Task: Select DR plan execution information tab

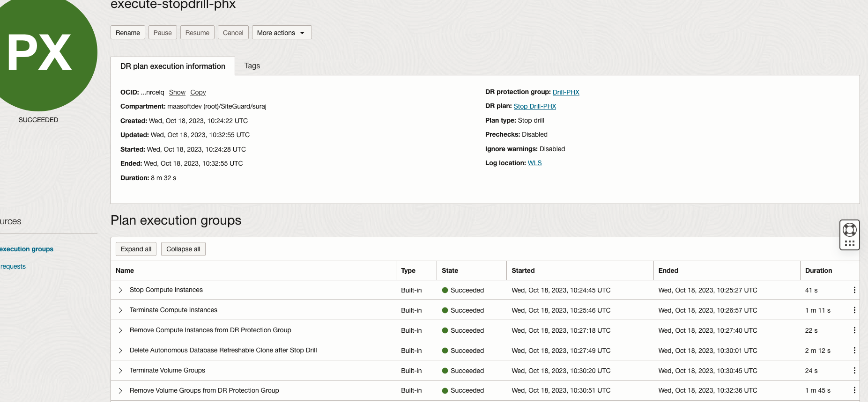Action: click(x=172, y=66)
